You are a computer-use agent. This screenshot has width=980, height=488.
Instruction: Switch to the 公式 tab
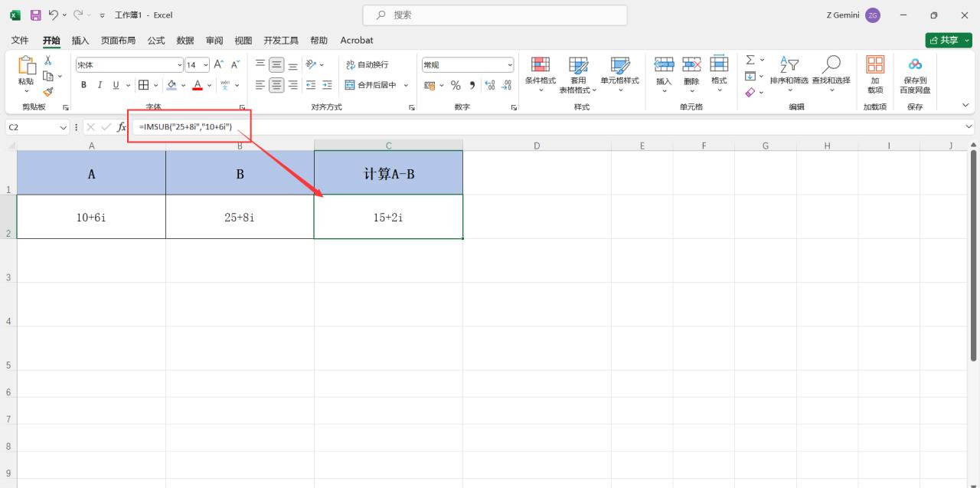156,41
